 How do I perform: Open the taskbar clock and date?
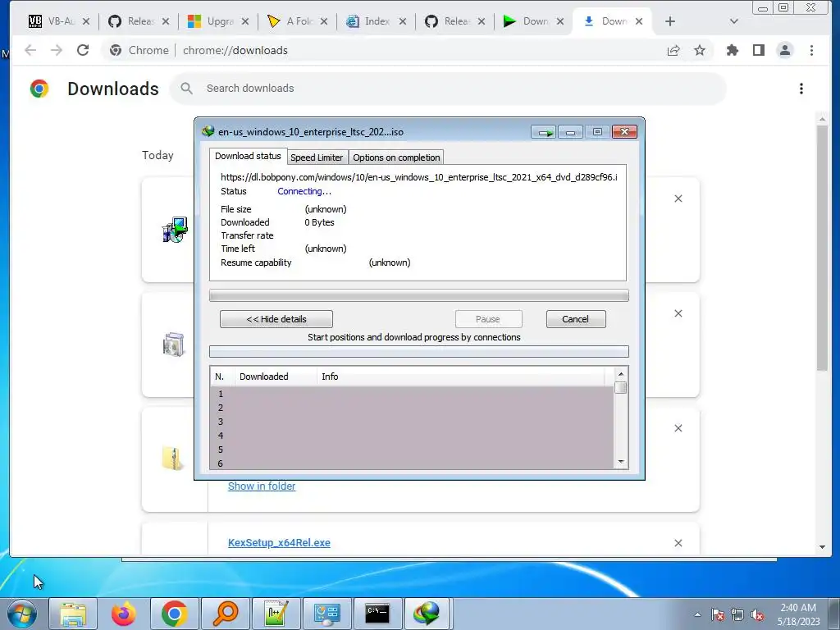[x=798, y=614]
